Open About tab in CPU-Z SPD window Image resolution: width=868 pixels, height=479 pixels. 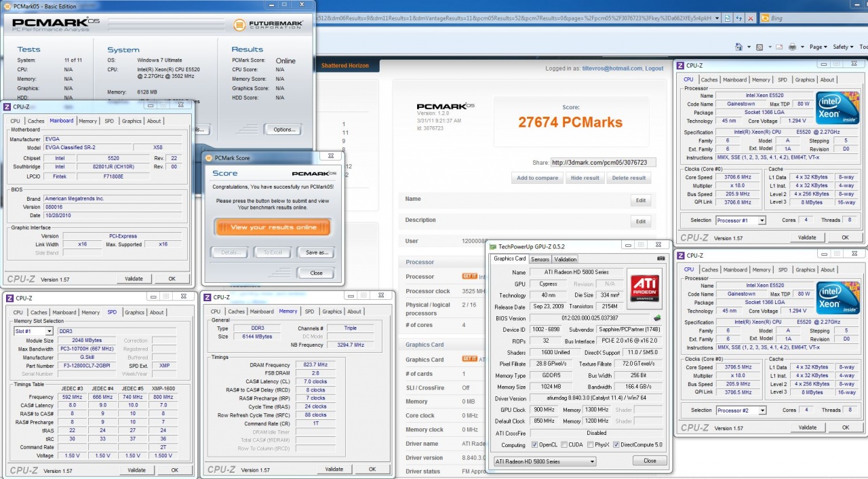[x=157, y=313]
